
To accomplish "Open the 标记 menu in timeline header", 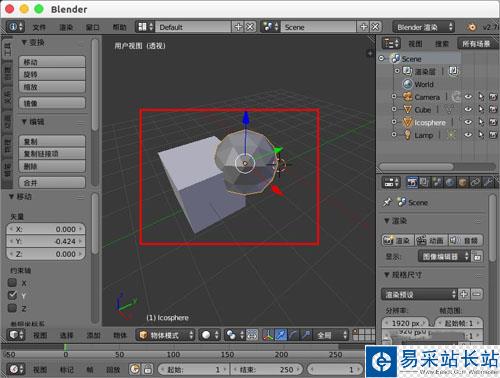I will click(66, 370).
